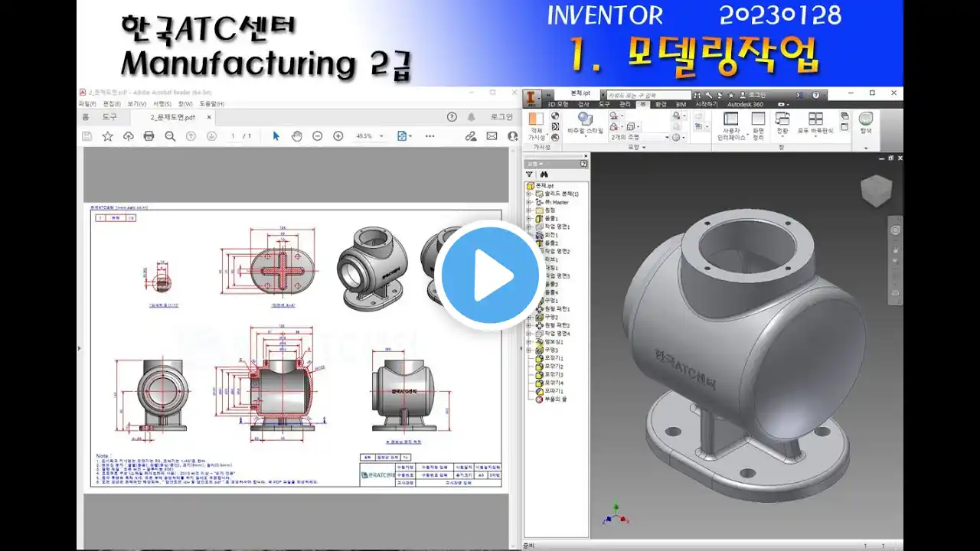
Task: Click the cloud upload icon in Acrobat
Action: coord(129,136)
